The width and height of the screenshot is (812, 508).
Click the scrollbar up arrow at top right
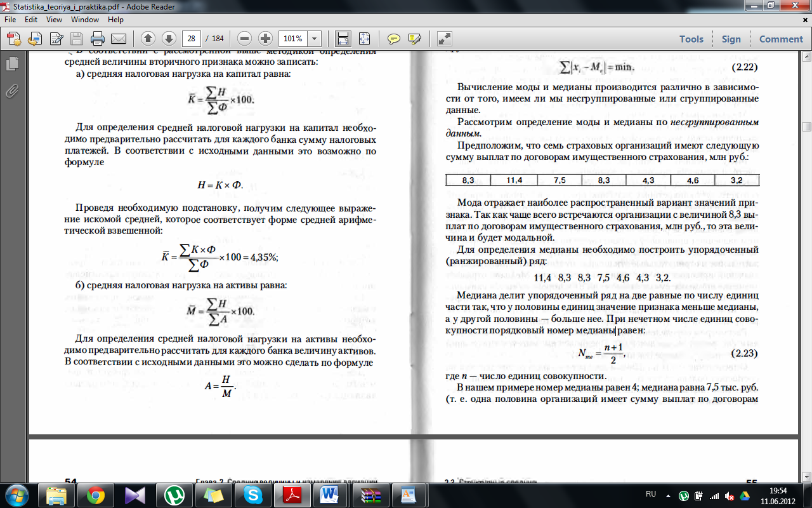coord(806,55)
